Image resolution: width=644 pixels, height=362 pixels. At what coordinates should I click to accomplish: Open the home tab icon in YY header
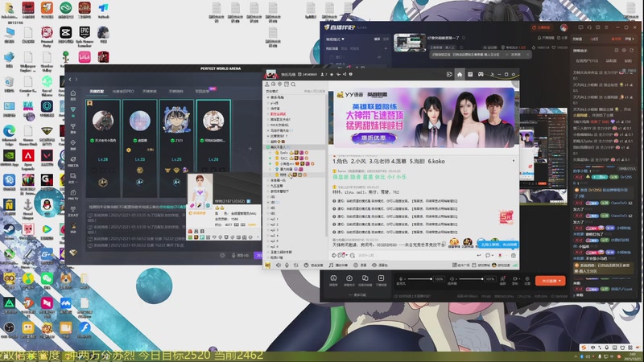pyautogui.click(x=460, y=74)
